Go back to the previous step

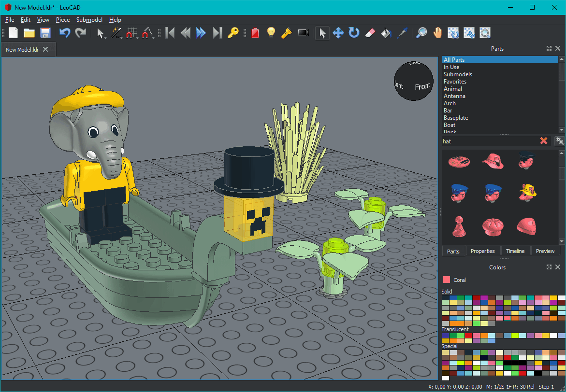click(x=186, y=33)
